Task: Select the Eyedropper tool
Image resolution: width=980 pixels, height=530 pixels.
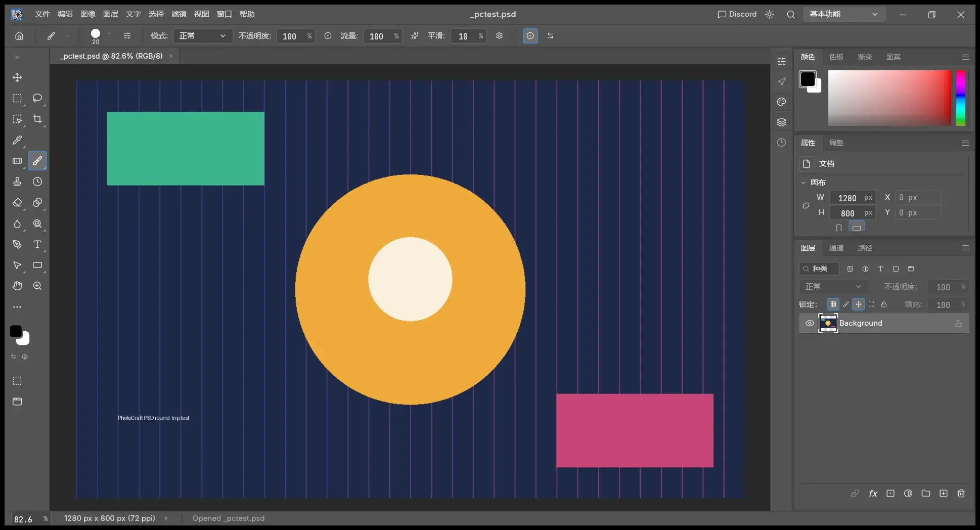Action: point(17,140)
